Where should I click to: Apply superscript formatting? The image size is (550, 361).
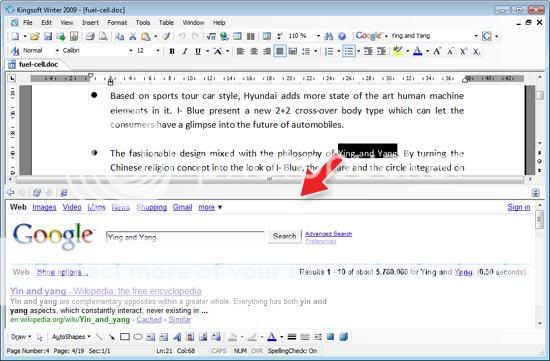(463, 51)
